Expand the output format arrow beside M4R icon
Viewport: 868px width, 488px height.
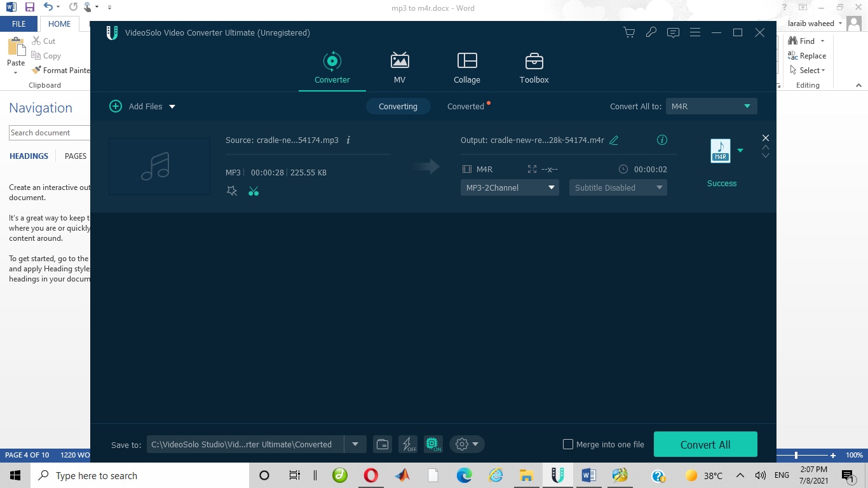740,151
